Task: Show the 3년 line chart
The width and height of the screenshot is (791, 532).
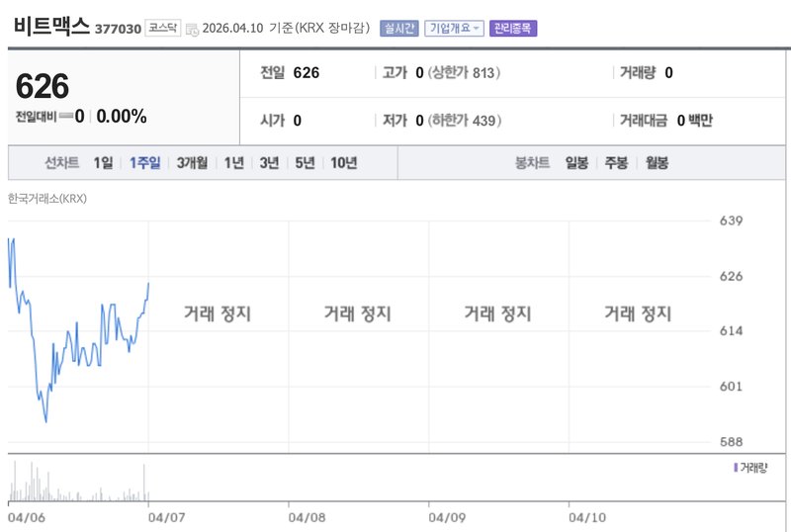Action: click(x=269, y=163)
